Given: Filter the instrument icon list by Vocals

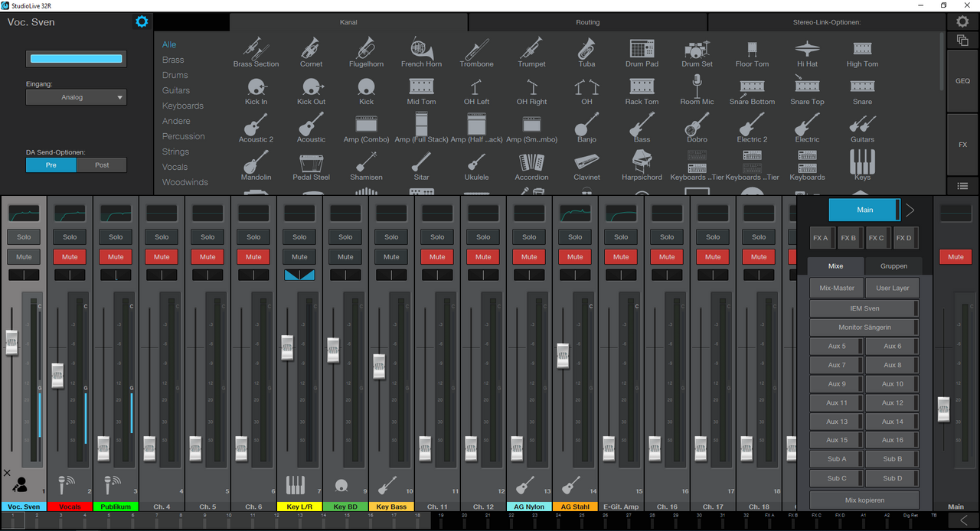Looking at the screenshot, I should (175, 167).
